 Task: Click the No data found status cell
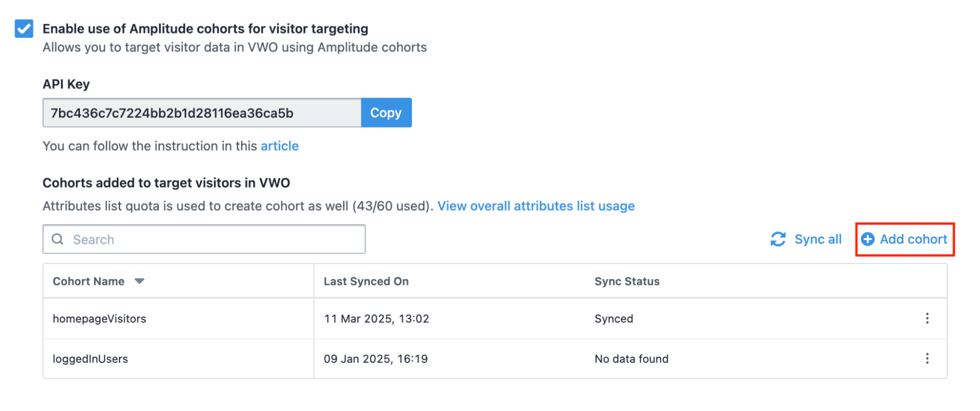pyautogui.click(x=631, y=359)
